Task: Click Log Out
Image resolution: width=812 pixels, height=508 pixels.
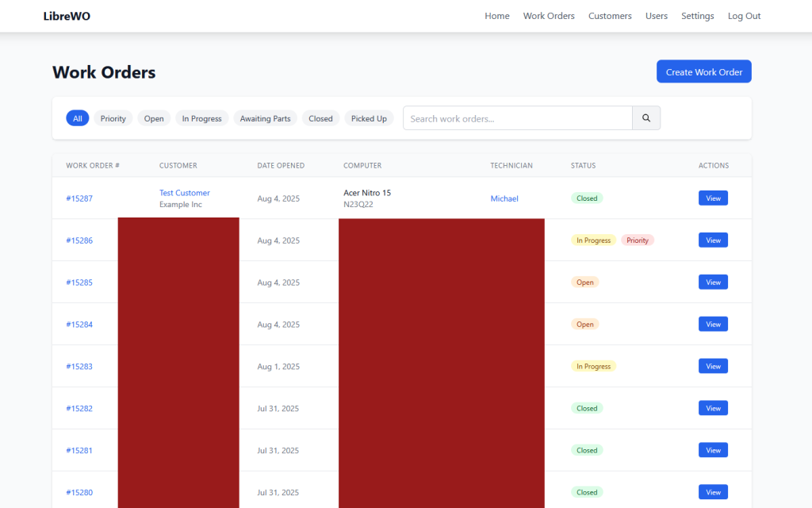Action: tap(744, 15)
